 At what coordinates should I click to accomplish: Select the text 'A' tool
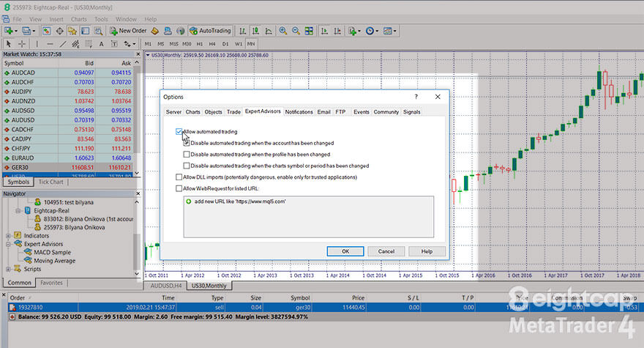102,44
